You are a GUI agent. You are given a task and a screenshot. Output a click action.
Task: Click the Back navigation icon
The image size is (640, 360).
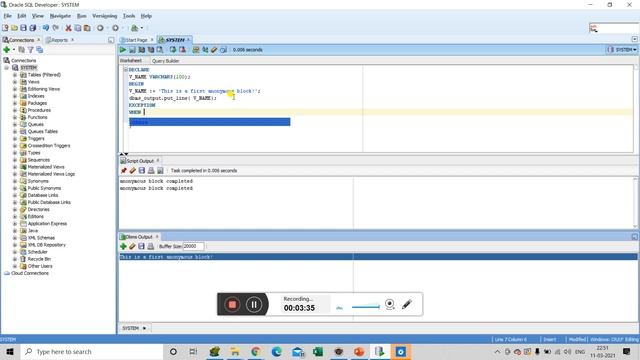coord(100,28)
